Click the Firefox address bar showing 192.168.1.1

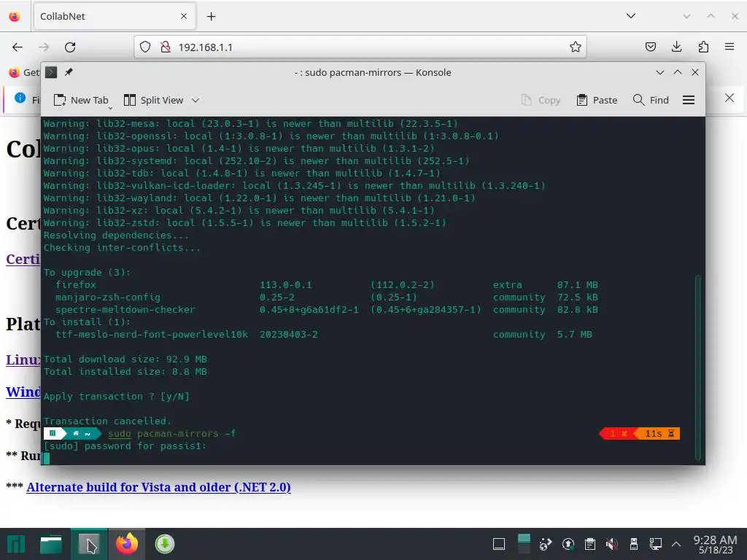point(360,47)
